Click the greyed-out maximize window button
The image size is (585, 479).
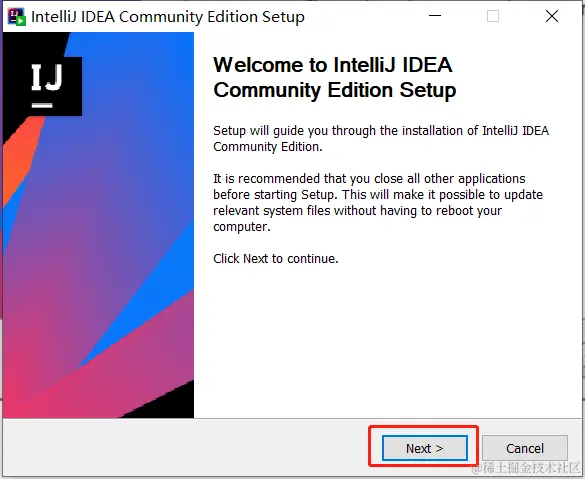pos(493,16)
